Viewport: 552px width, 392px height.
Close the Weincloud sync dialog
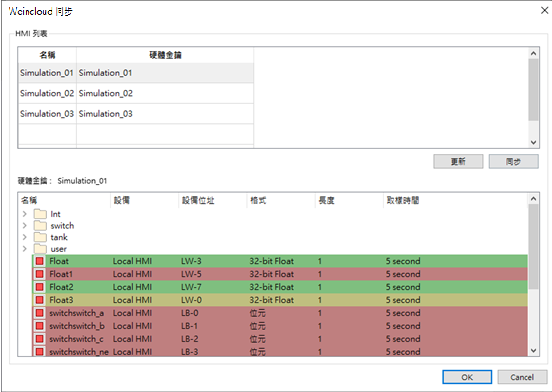click(544, 11)
